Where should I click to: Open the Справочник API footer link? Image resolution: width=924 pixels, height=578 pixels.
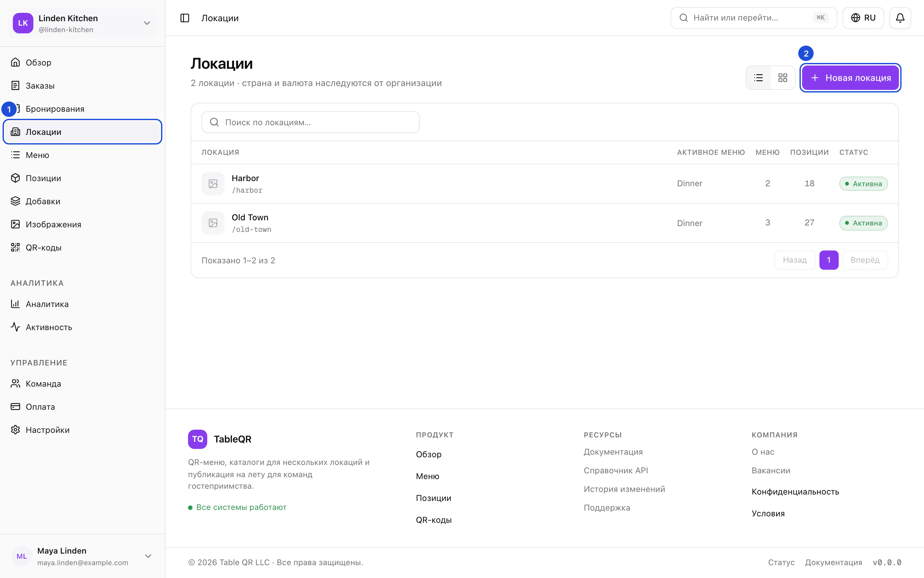615,470
